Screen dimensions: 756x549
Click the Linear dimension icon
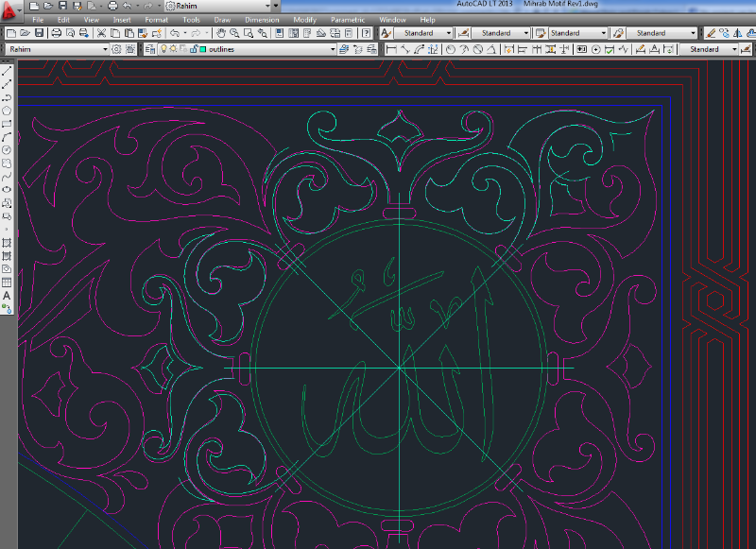click(x=391, y=49)
